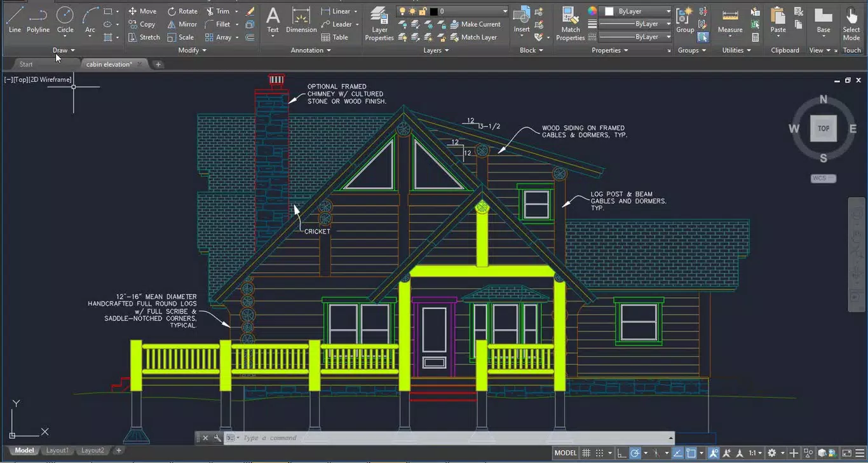The image size is (868, 463).
Task: Open the Quick Calculator icon in Utilities
Action: [x=755, y=38]
